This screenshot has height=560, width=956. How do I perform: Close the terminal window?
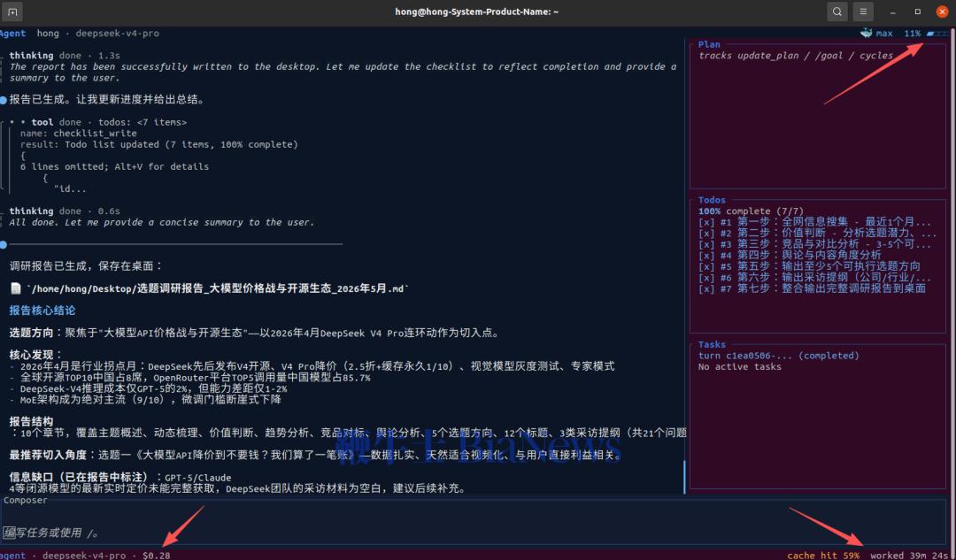pyautogui.click(x=942, y=12)
